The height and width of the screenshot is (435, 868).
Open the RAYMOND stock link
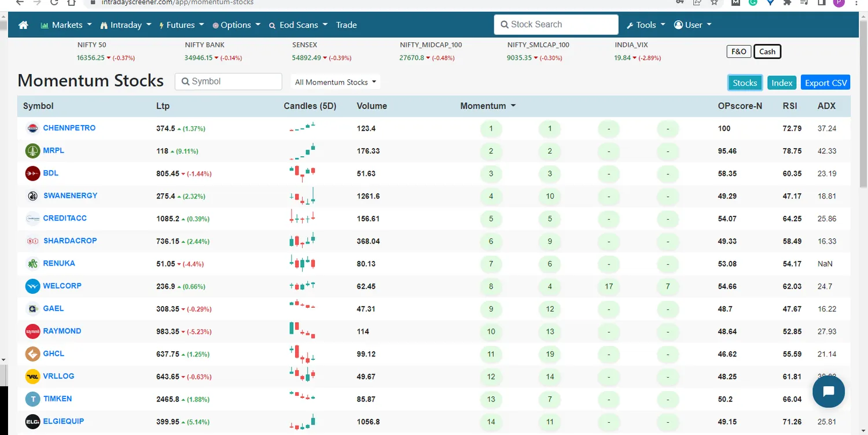62,331
